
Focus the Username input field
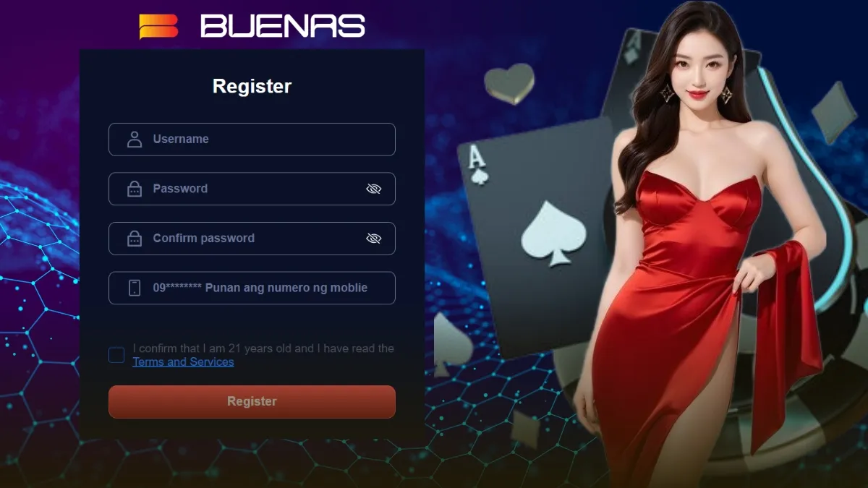(252, 140)
